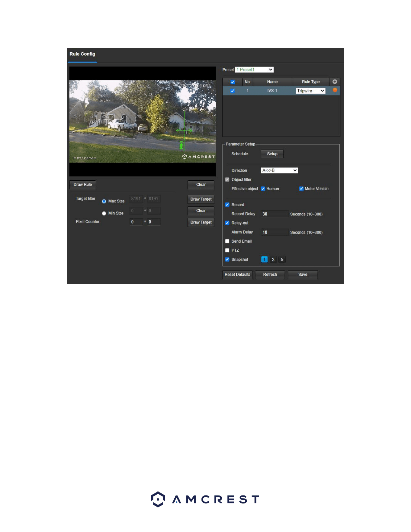411x532 pixels.
Task: Click the Pixel Counter first value field
Action: tap(136, 222)
